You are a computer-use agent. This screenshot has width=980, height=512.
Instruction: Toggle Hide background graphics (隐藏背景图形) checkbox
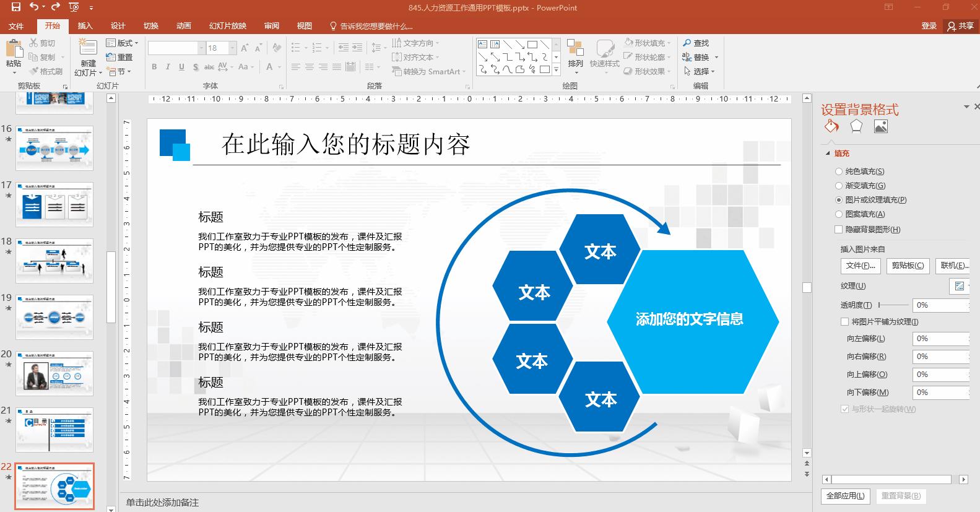839,230
